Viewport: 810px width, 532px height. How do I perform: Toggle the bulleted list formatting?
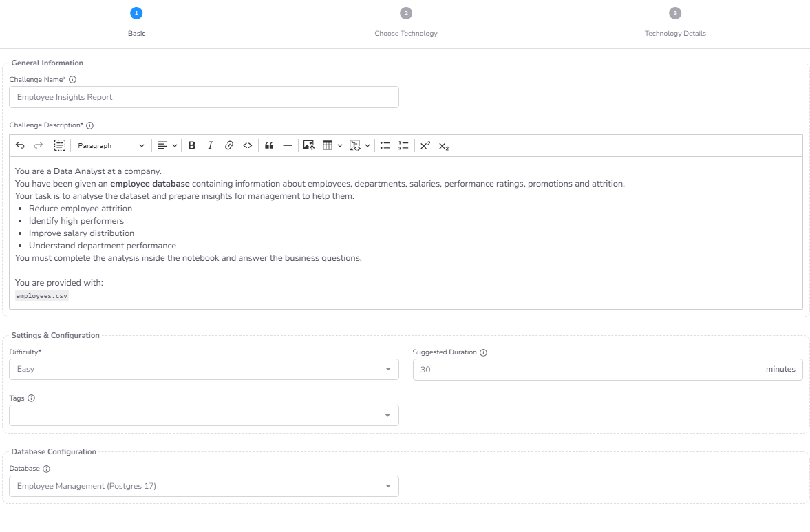tap(385, 145)
